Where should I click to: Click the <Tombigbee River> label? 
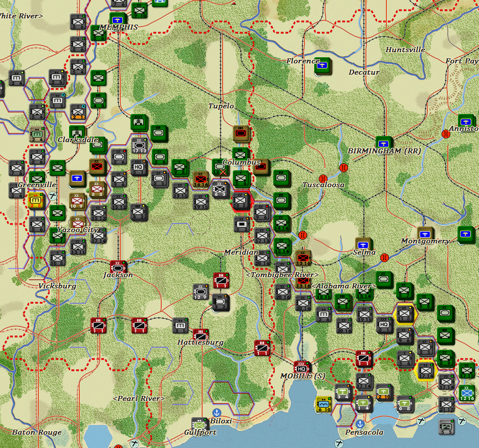(x=282, y=275)
